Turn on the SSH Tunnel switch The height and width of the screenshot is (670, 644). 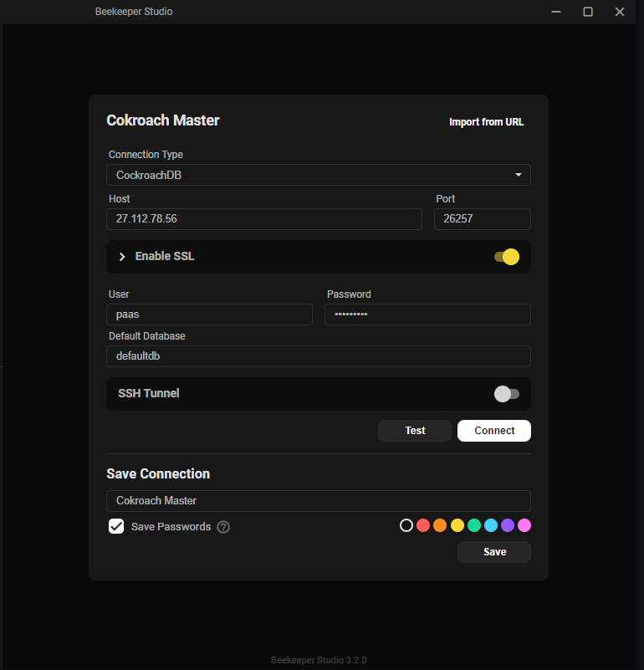[x=507, y=394]
